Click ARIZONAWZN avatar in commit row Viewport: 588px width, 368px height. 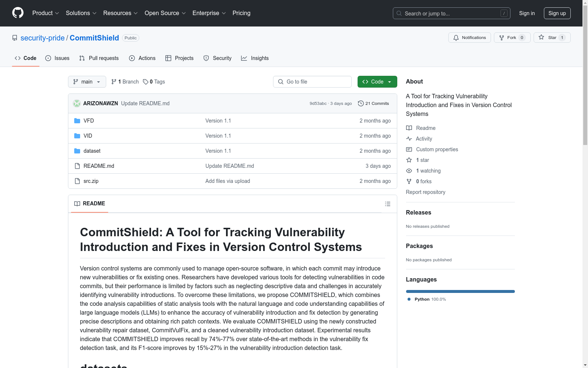(77, 103)
